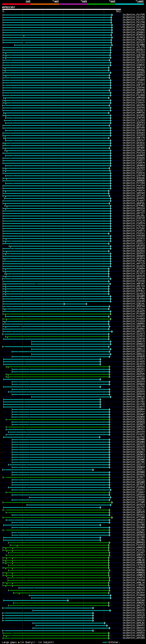The height and width of the screenshot is (644, 146).
Task: Select hit UniRef100_P04714
Action: point(134,186)
